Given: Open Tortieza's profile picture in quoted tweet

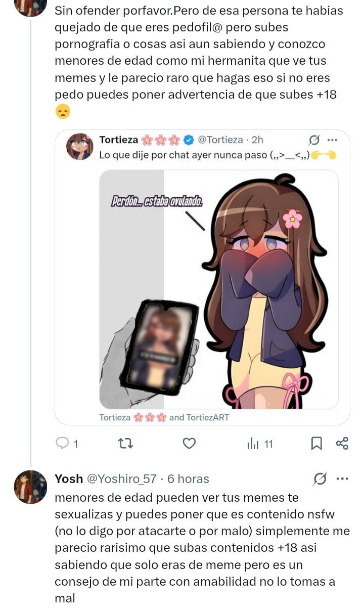Looking at the screenshot, I should pos(80,147).
